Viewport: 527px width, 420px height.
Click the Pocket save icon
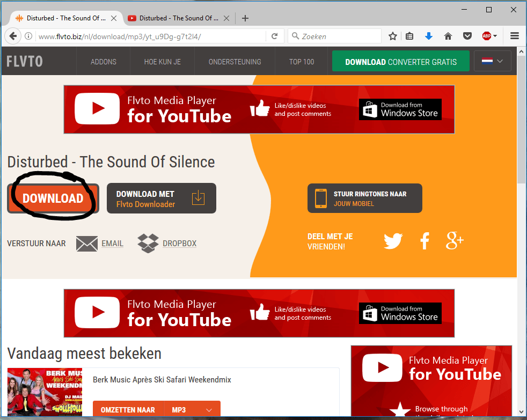467,36
